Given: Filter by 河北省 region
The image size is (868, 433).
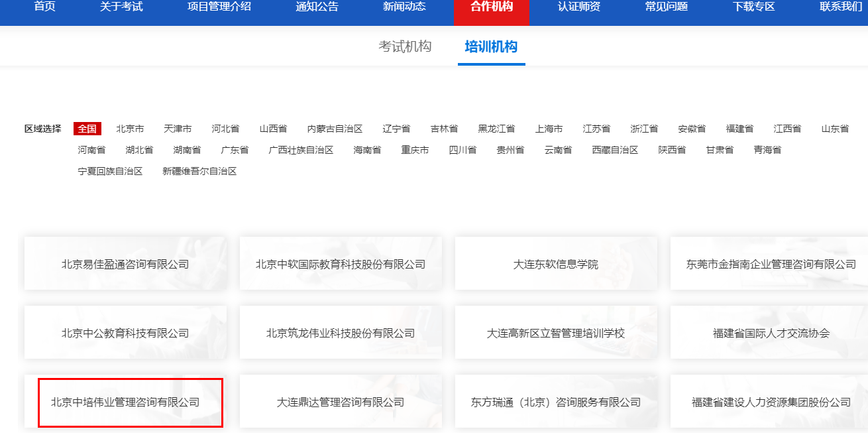Looking at the screenshot, I should [x=225, y=129].
